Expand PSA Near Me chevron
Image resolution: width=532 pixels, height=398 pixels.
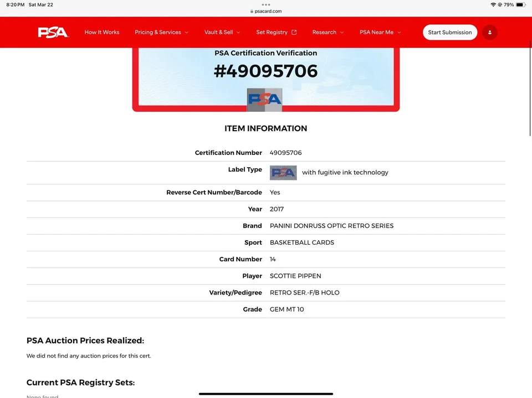click(399, 33)
